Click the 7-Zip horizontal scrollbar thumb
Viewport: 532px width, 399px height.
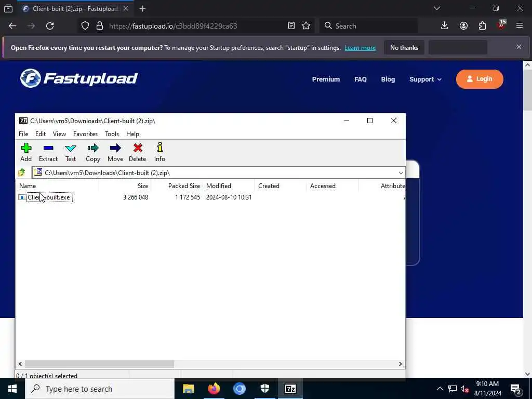click(99, 364)
